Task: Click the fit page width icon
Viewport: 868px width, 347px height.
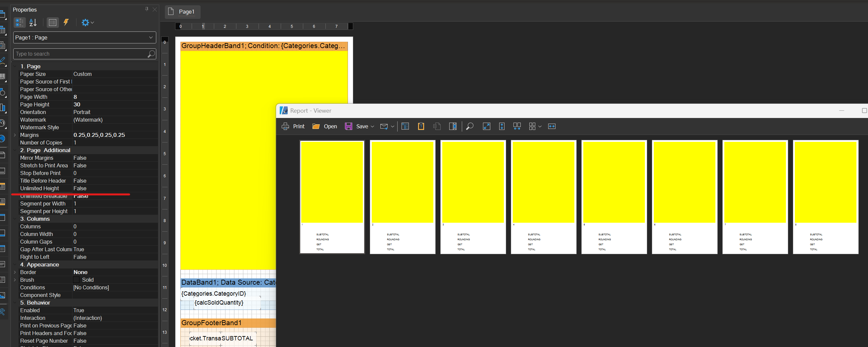Action: [x=552, y=126]
